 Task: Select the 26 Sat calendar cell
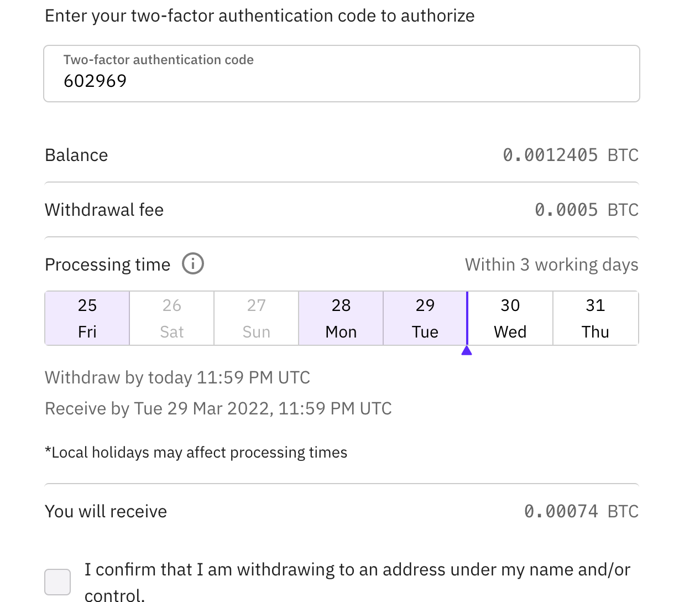[x=172, y=318]
